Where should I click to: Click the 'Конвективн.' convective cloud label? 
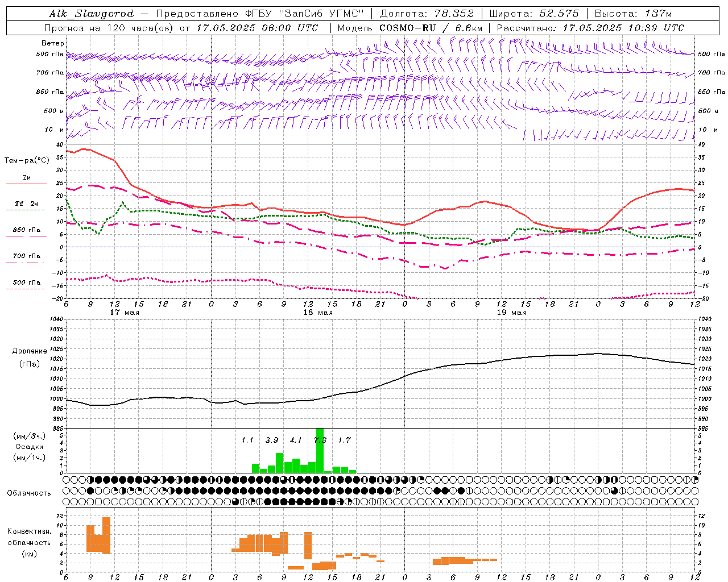click(30, 531)
